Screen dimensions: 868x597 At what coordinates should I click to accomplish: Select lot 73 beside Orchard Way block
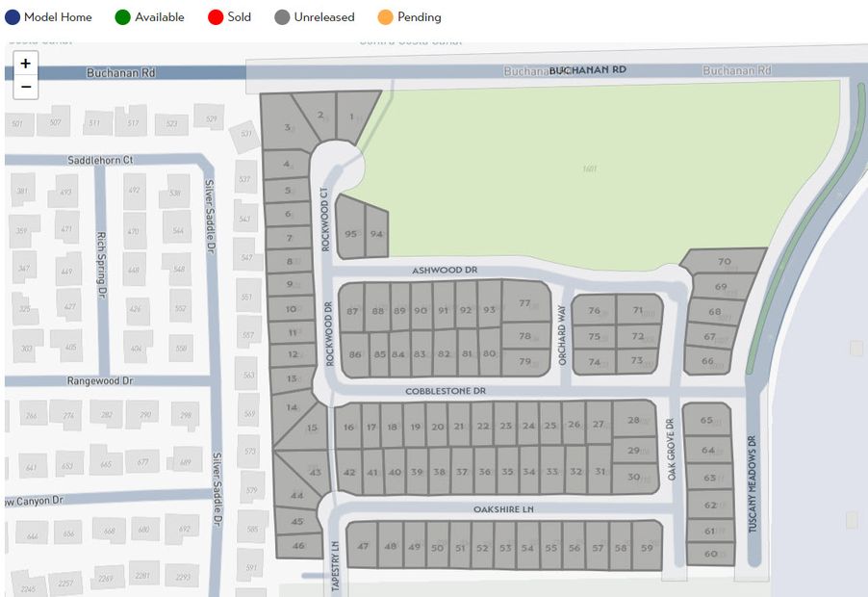[637, 361]
